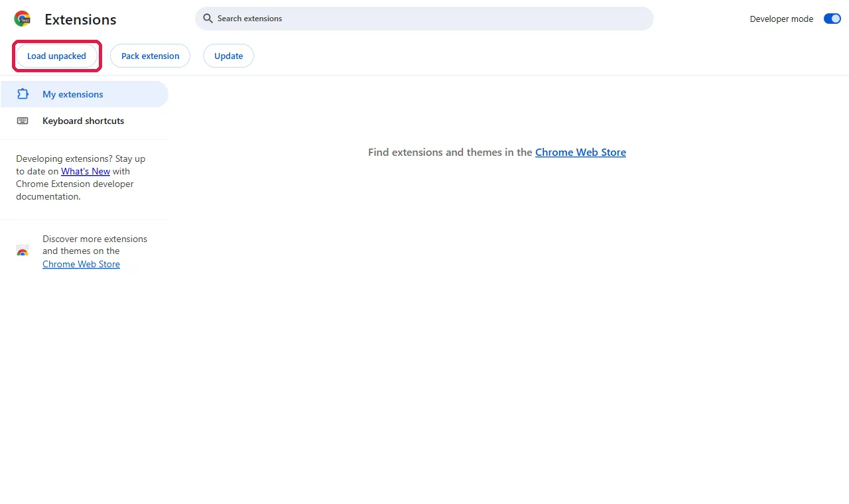849x504 pixels.
Task: Click the puzzle icon next to My extensions
Action: pyautogui.click(x=23, y=94)
